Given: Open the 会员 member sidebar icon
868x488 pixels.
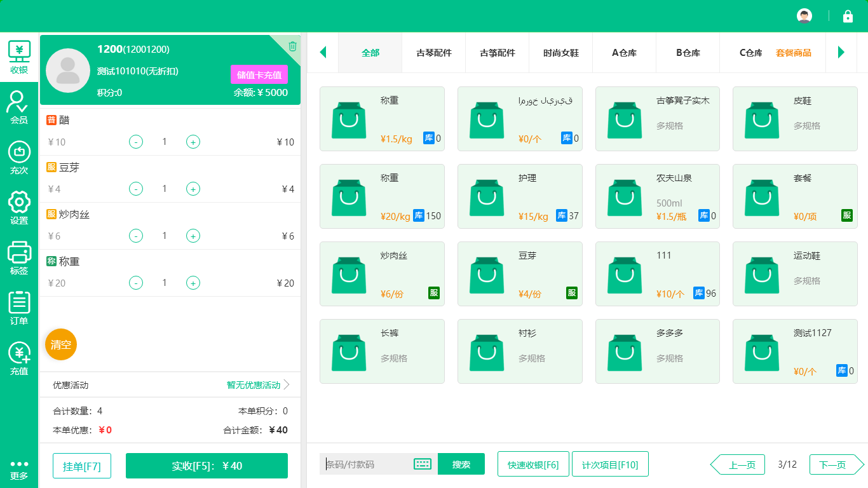Looking at the screenshot, I should [19, 107].
